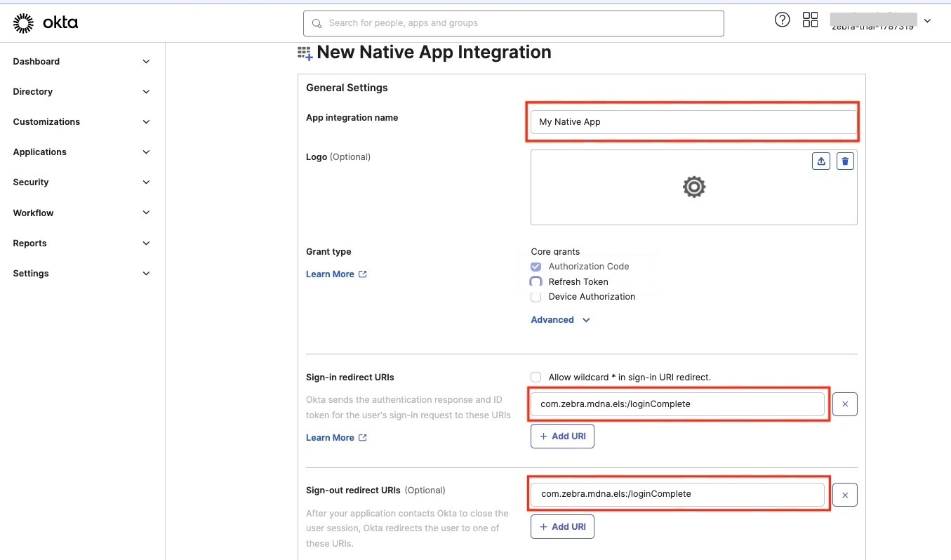Open Learn More link for Grant type
This screenshot has height=560, width=951.
click(x=335, y=274)
